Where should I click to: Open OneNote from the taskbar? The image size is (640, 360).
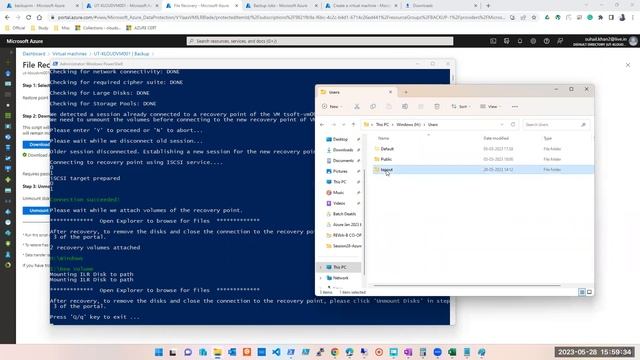(x=408, y=352)
